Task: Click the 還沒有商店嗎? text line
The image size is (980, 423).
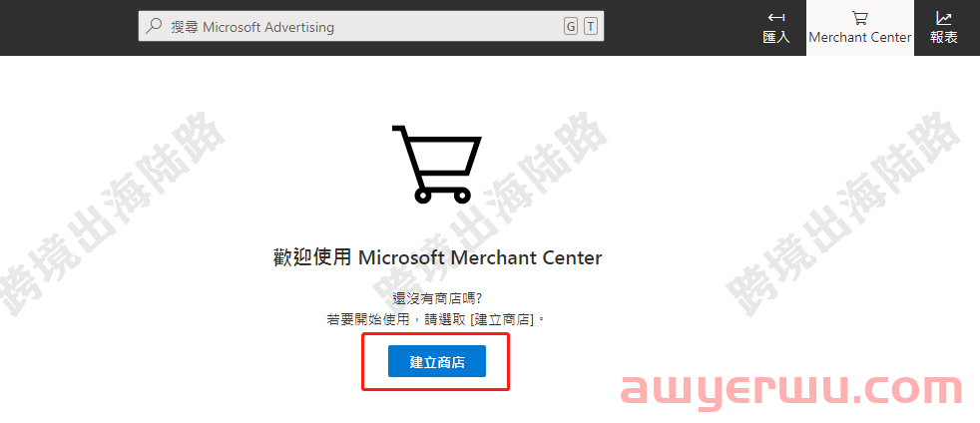Action: tap(437, 299)
